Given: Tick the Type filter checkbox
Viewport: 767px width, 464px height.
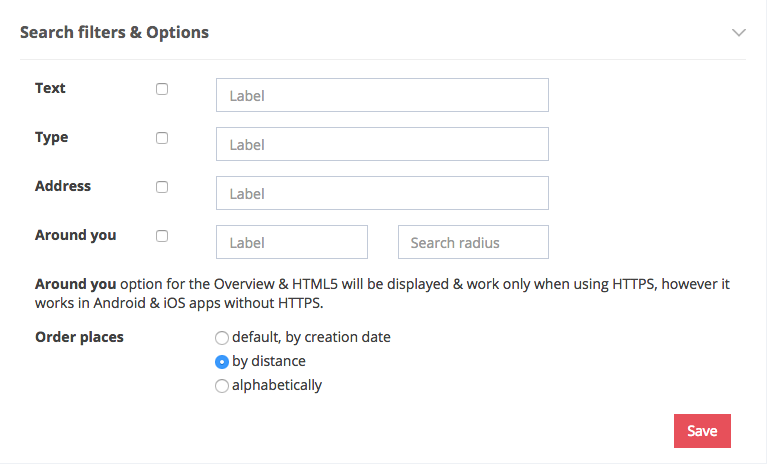Looking at the screenshot, I should click(x=162, y=138).
